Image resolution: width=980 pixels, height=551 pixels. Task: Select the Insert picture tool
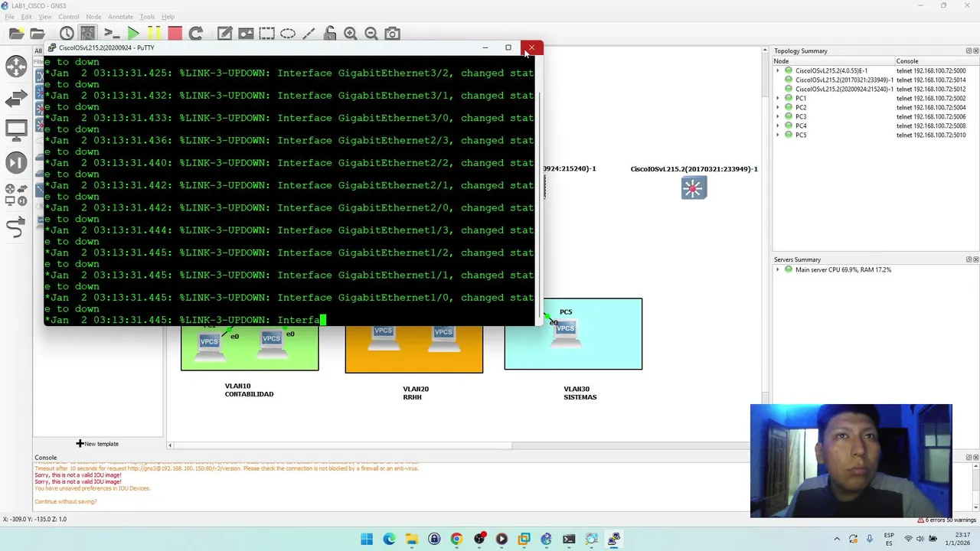tap(246, 34)
